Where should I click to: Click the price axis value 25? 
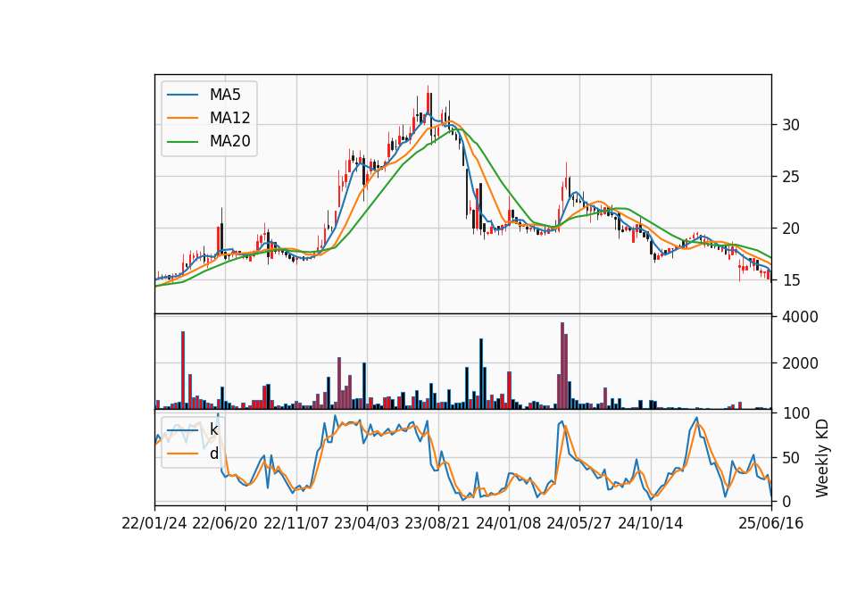point(791,177)
